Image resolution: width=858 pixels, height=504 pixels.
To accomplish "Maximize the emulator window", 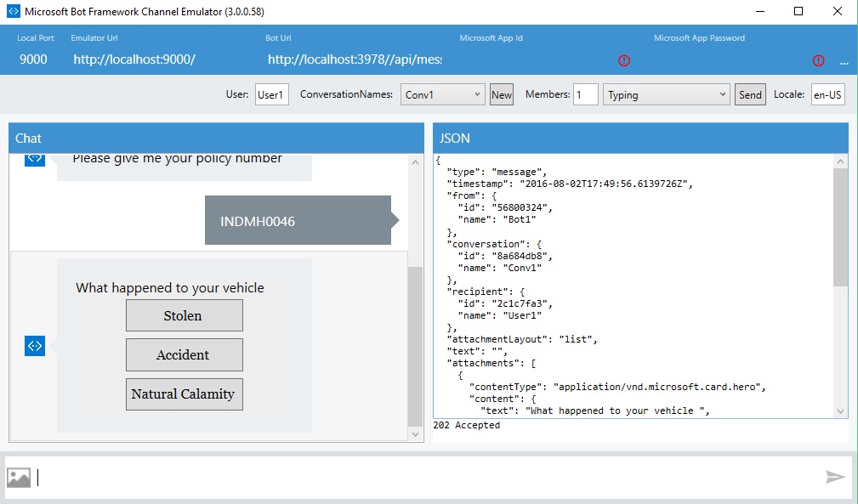I will coord(798,12).
